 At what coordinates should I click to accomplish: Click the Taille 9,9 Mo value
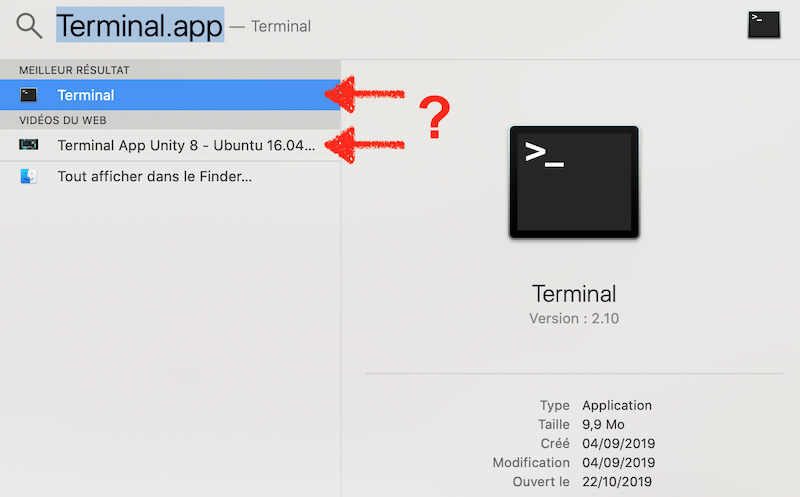tap(605, 424)
